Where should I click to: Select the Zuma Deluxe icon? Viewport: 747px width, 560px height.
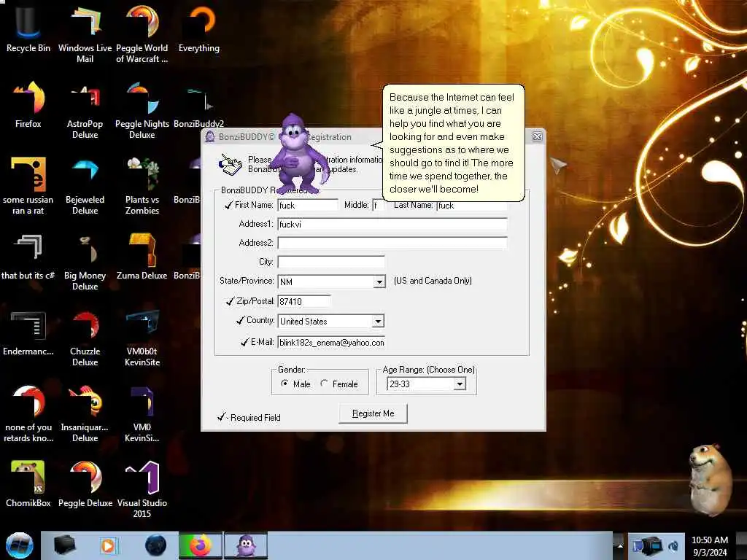pyautogui.click(x=142, y=256)
